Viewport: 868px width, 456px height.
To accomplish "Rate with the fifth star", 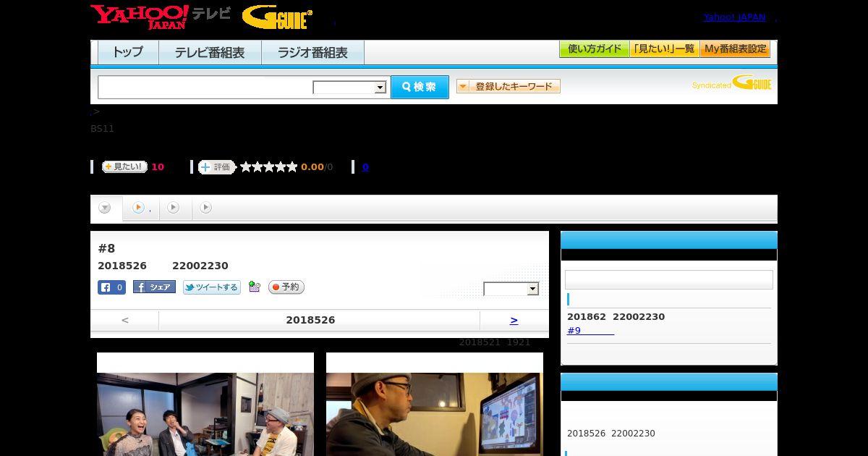I will pos(292,167).
